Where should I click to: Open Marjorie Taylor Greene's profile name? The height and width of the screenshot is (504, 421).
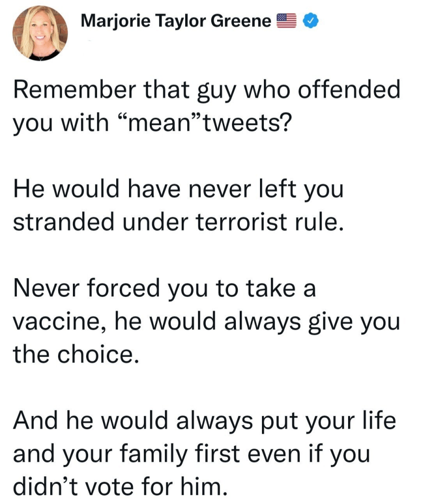[x=175, y=21]
